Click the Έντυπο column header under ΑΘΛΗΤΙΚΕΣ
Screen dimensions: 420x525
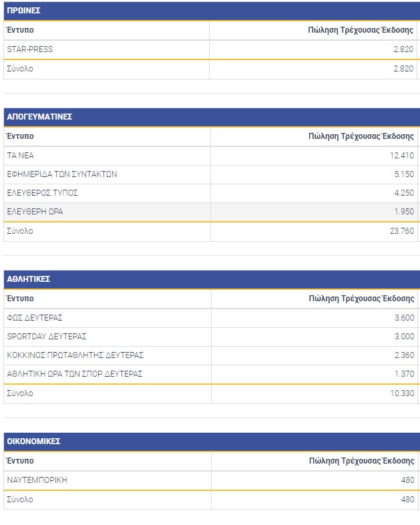pyautogui.click(x=20, y=299)
